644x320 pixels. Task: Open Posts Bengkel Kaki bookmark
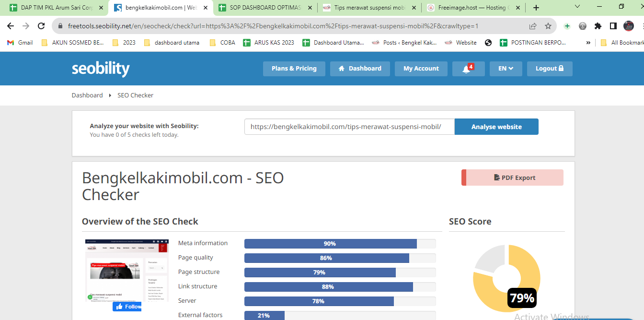tap(404, 42)
